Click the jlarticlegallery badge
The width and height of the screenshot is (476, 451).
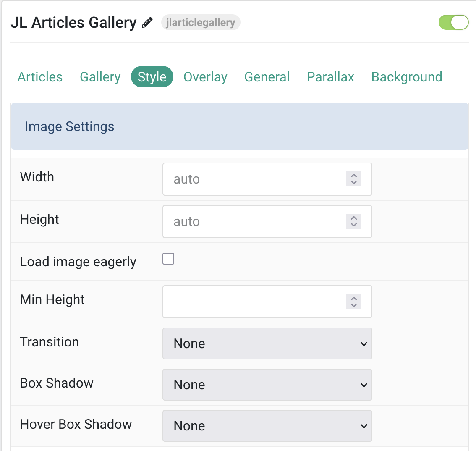[201, 23]
